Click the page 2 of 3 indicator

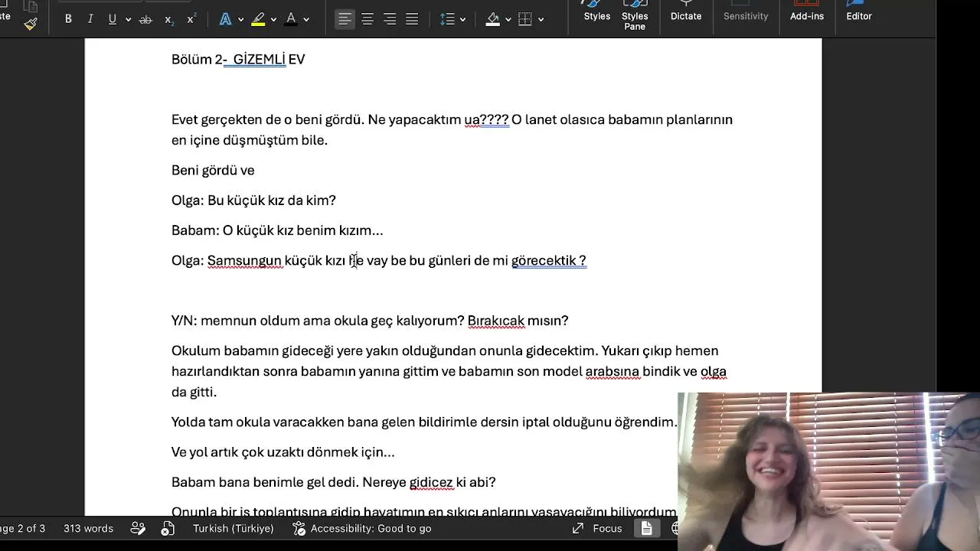22,528
